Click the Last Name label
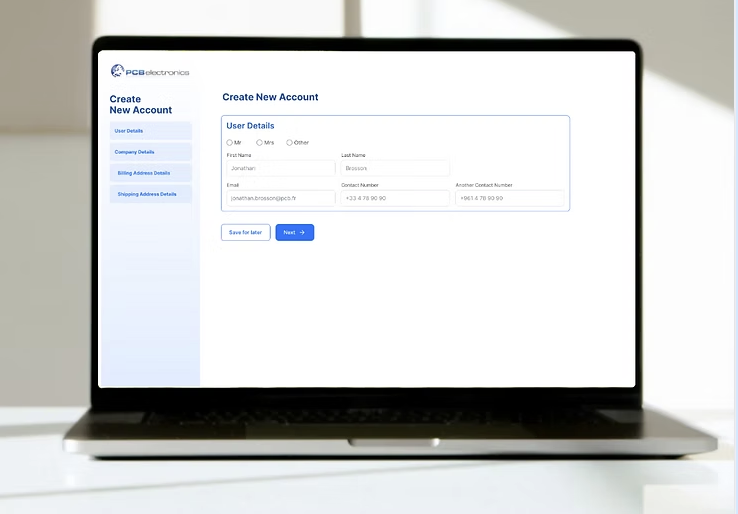 pos(353,155)
